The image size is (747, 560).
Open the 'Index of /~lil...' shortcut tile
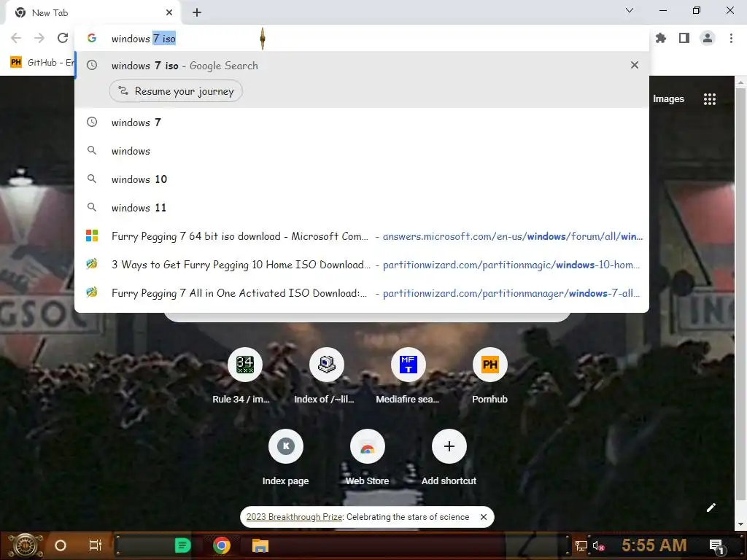click(x=326, y=376)
